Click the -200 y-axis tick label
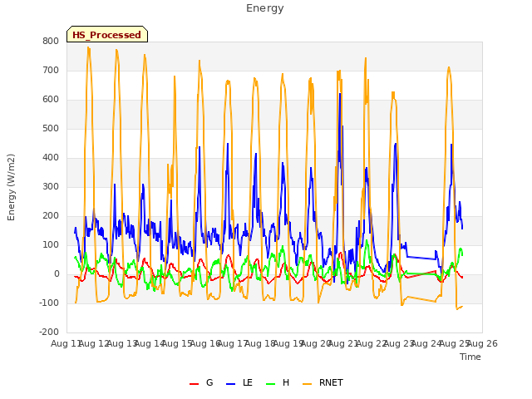Viewport: 532px width, 399px height. (49, 332)
